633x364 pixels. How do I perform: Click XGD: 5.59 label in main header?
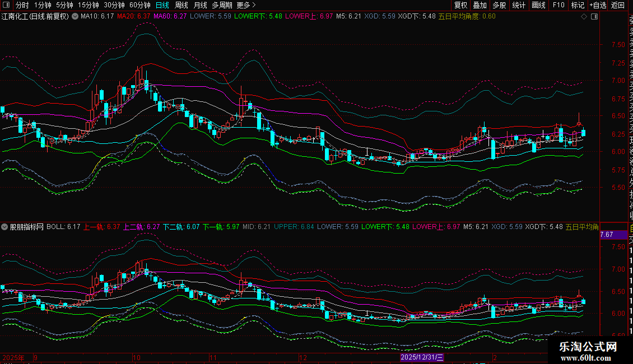(x=379, y=17)
